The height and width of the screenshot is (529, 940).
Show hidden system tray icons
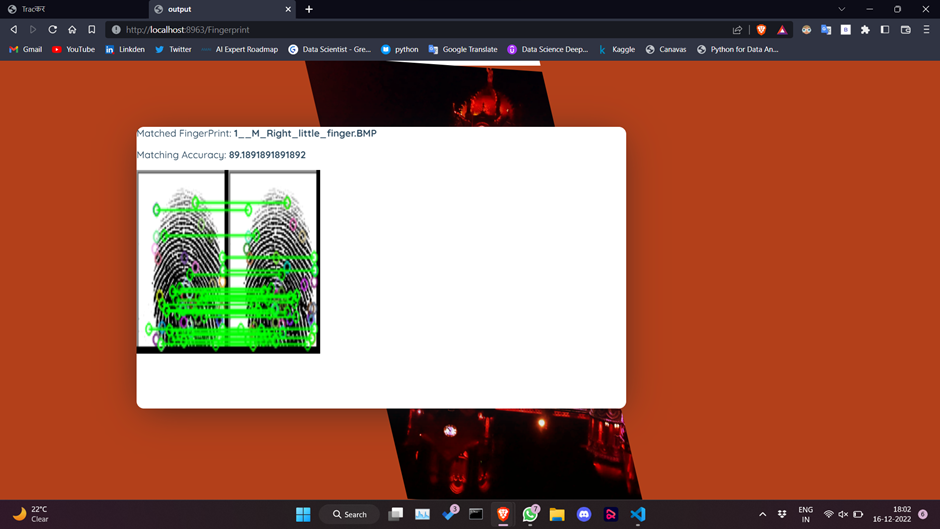pyautogui.click(x=763, y=514)
